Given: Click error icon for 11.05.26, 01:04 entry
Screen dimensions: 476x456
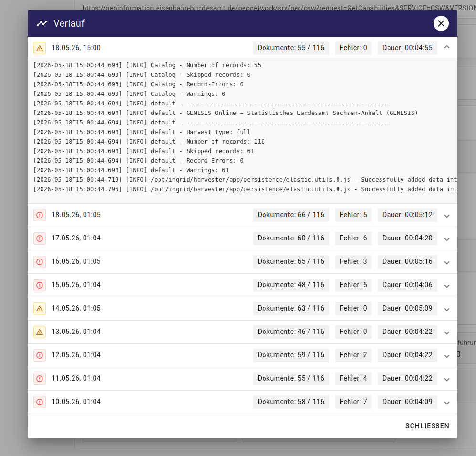Looking at the screenshot, I should [40, 379].
